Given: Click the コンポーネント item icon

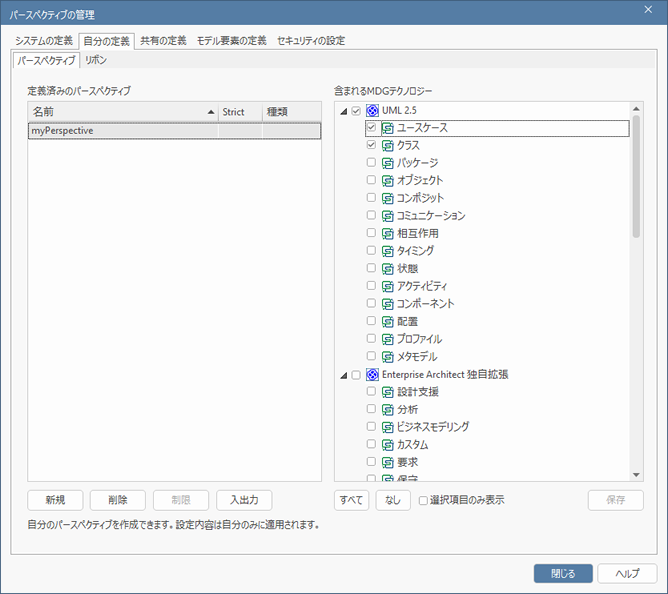Looking at the screenshot, I should [x=388, y=304].
